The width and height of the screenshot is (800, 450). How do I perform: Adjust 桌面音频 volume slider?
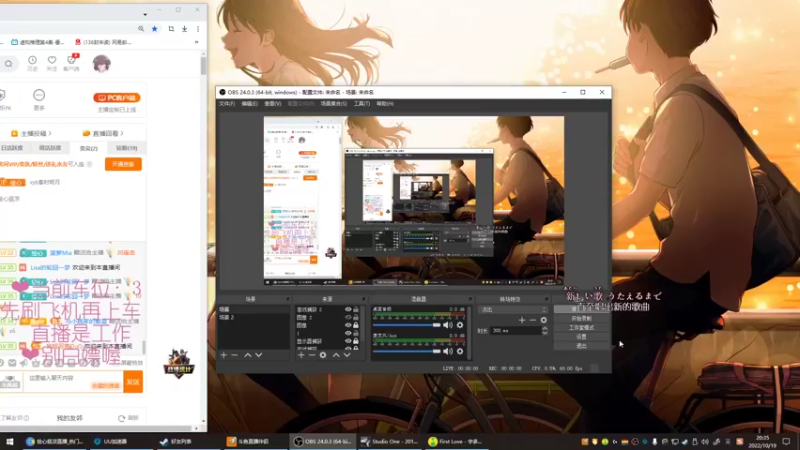(407, 325)
